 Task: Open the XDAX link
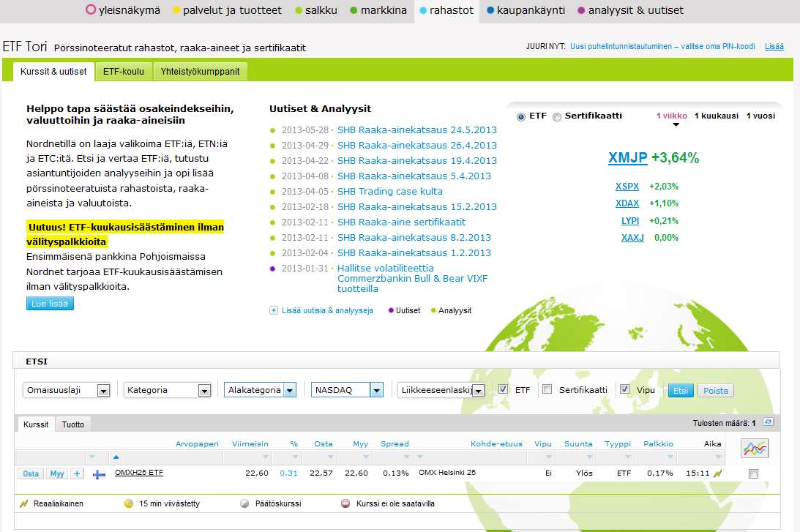(x=627, y=203)
